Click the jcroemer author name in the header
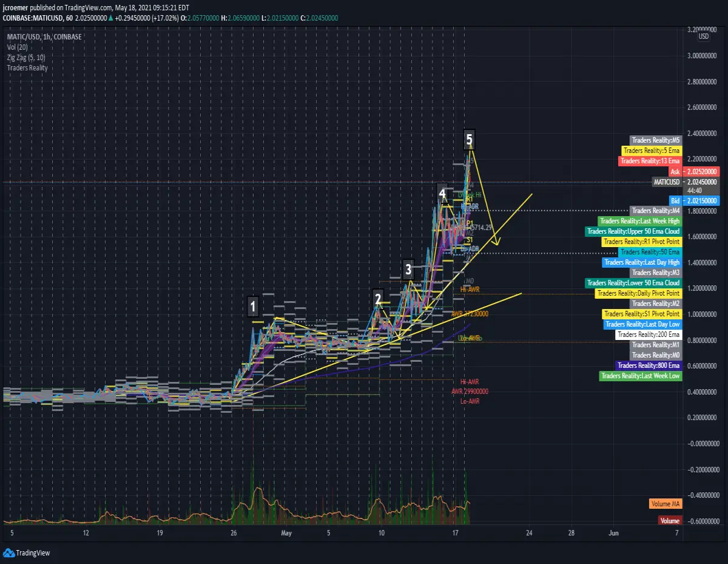 tap(16, 9)
